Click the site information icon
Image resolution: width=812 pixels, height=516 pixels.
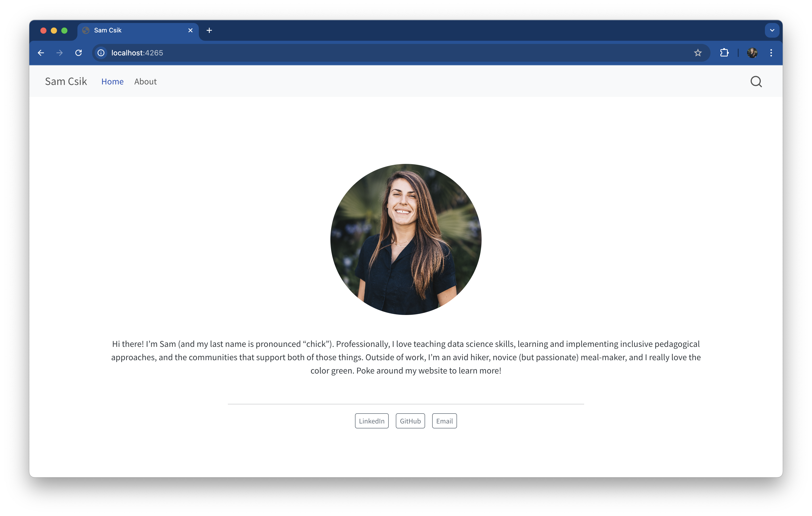pyautogui.click(x=101, y=53)
